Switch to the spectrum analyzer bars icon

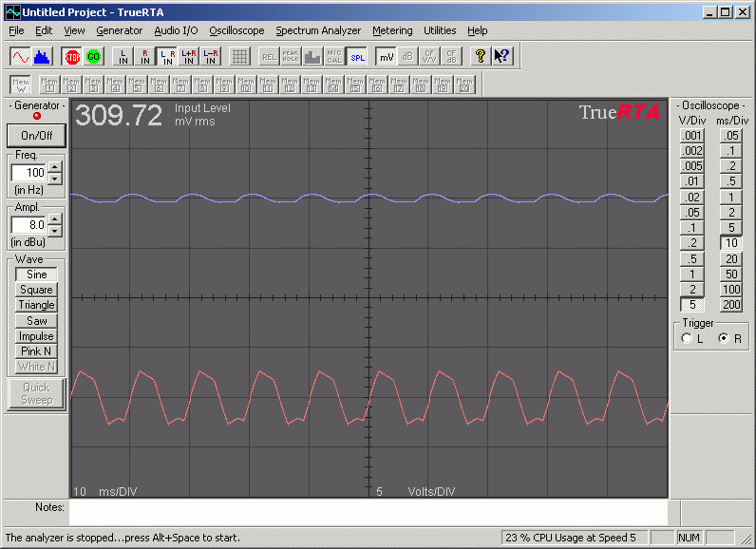(42, 57)
